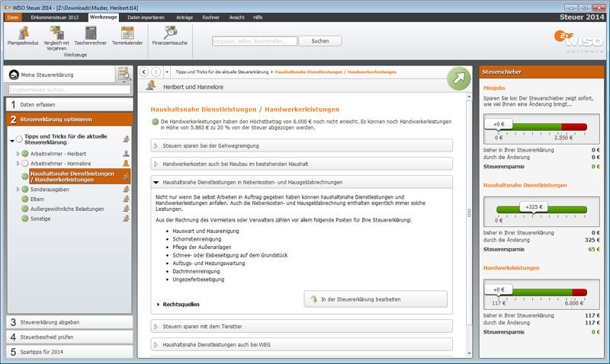The width and height of the screenshot is (610, 364).
Task: Click the green arrow button at top right
Action: (459, 78)
